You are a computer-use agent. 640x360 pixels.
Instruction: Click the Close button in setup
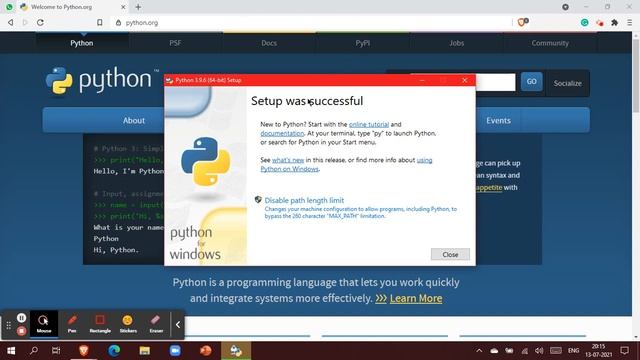(450, 254)
